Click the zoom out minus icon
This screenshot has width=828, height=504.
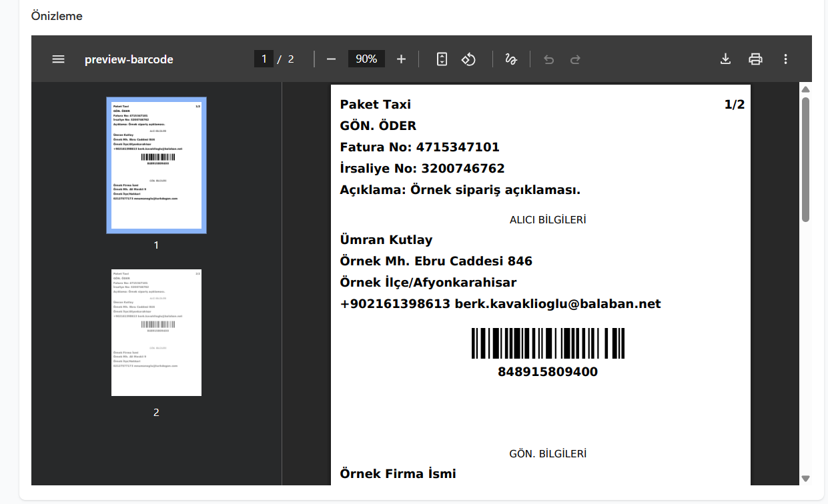tap(331, 59)
